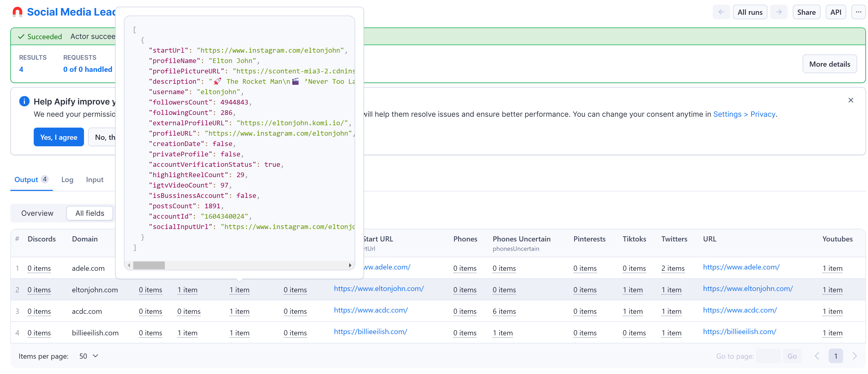The height and width of the screenshot is (374, 868).
Task: Open the Log tab
Action: coord(67,180)
